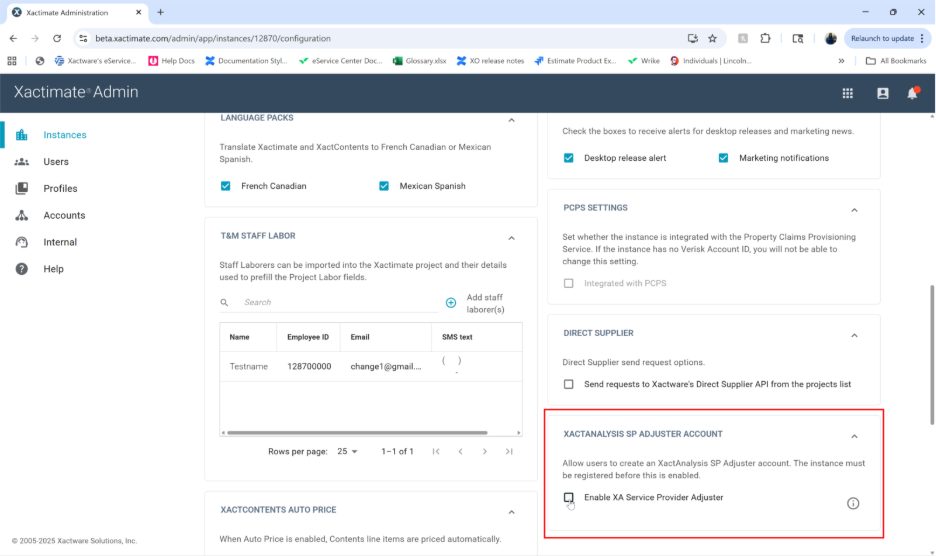Uncheck French Canadian language pack

coord(226,186)
